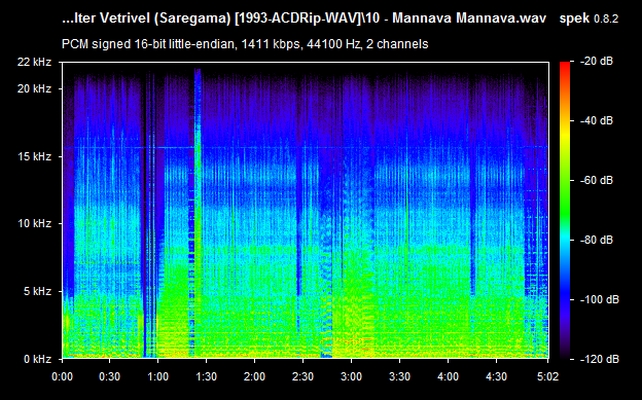Click the 4:30 time axis label

point(496,376)
